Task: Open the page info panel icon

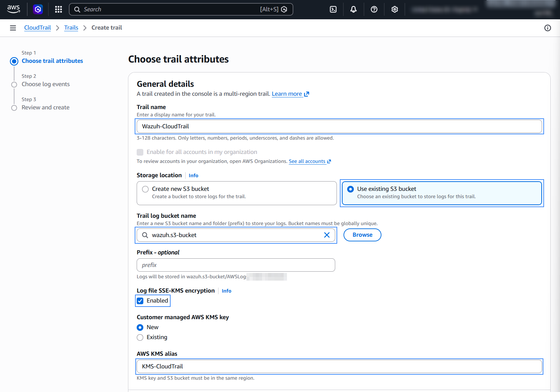Action: click(x=548, y=28)
